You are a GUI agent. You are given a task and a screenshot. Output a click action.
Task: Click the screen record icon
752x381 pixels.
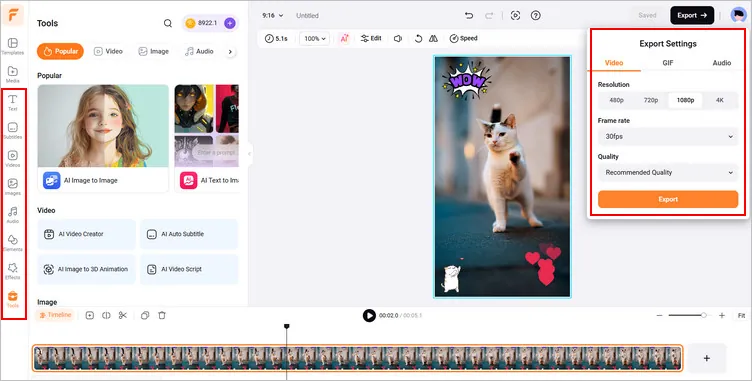click(x=516, y=15)
